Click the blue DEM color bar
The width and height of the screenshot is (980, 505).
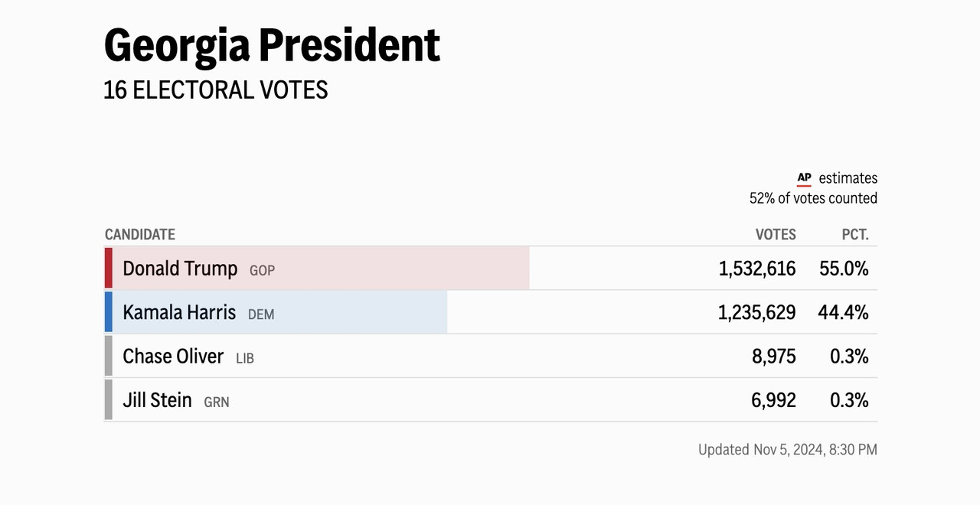[109, 312]
